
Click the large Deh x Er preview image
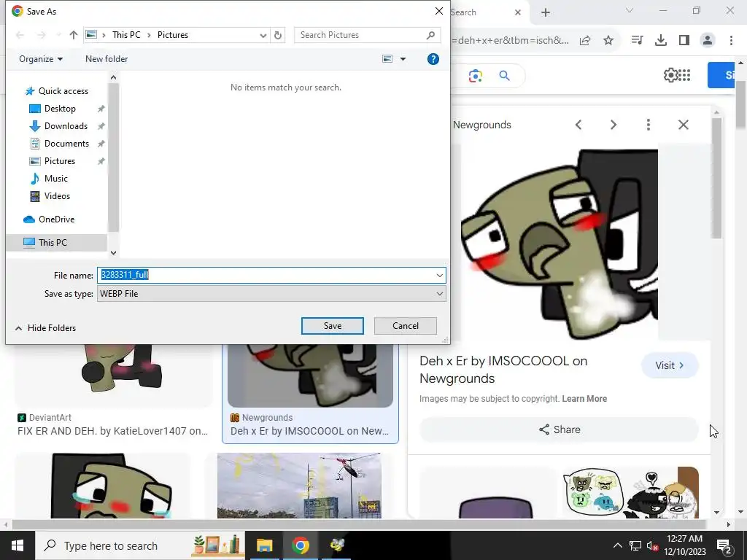pyautogui.click(x=560, y=243)
